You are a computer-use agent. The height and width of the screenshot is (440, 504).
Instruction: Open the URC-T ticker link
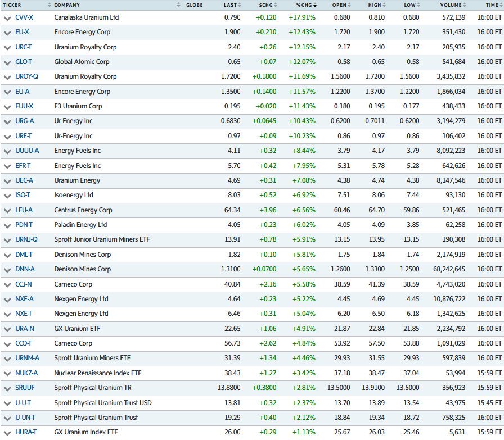click(24, 47)
